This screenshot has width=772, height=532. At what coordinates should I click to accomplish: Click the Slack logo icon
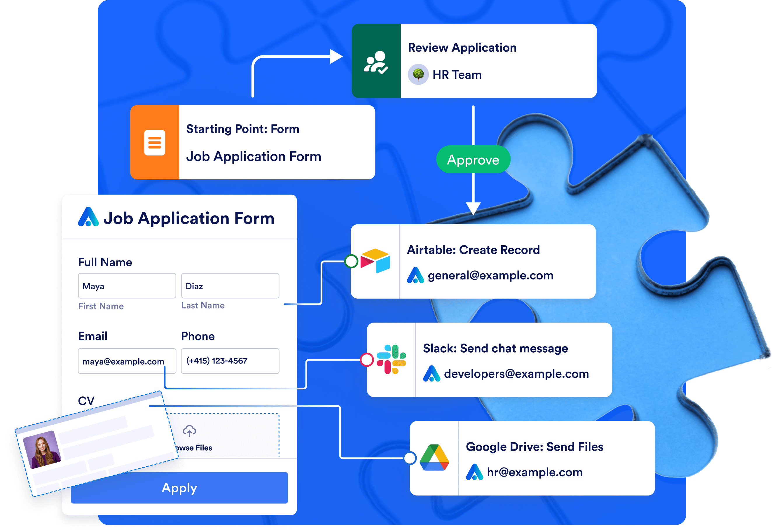[x=392, y=360]
